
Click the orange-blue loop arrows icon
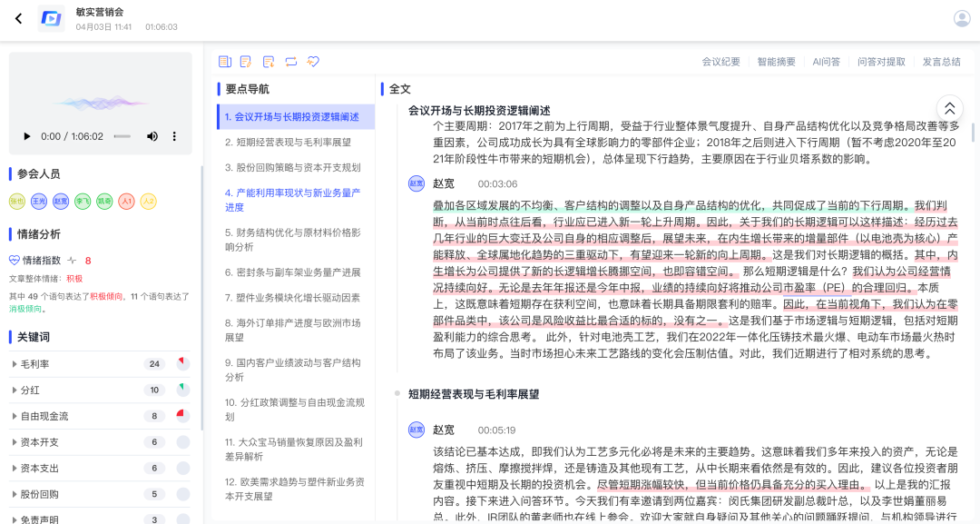coord(290,62)
